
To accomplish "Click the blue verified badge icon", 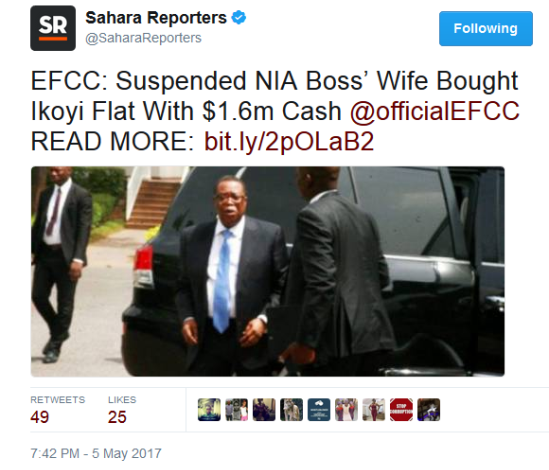I will pos(239,18).
